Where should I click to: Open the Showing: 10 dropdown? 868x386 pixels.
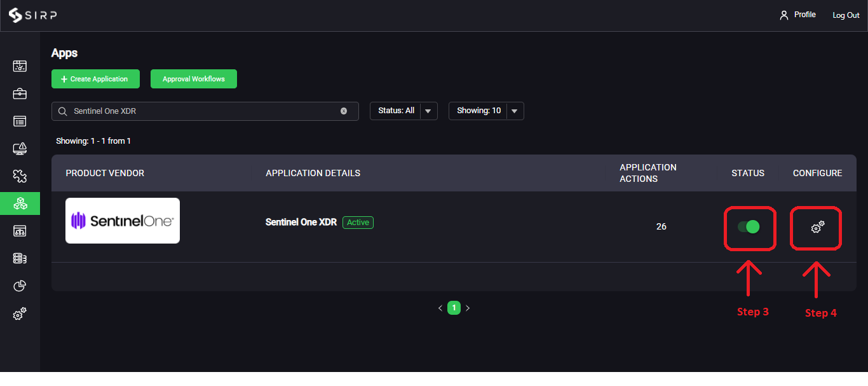coord(486,111)
